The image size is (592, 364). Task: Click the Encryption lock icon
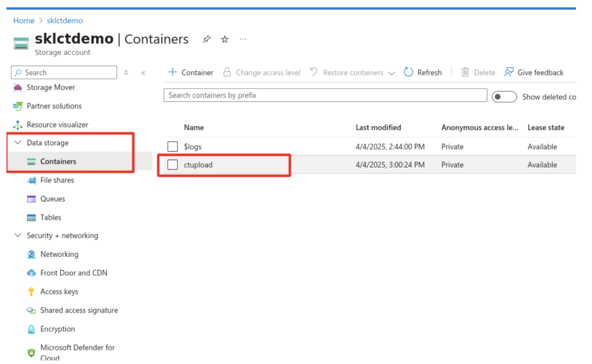click(x=31, y=329)
